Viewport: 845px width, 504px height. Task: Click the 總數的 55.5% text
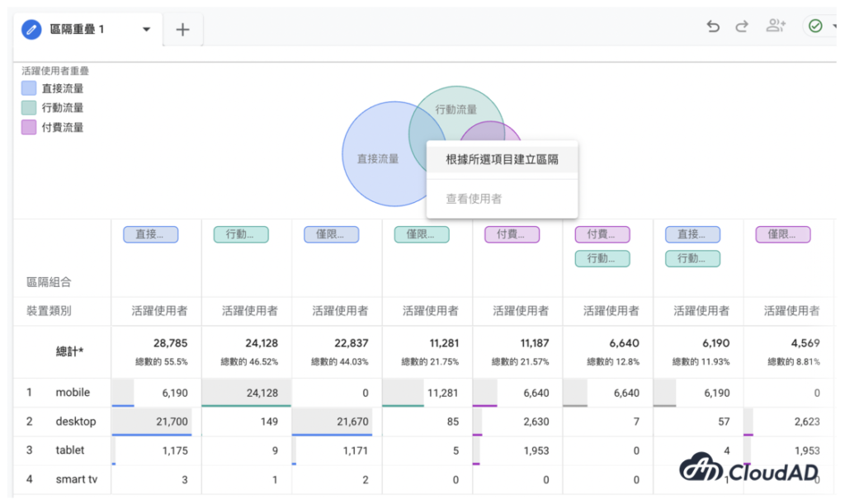click(162, 362)
